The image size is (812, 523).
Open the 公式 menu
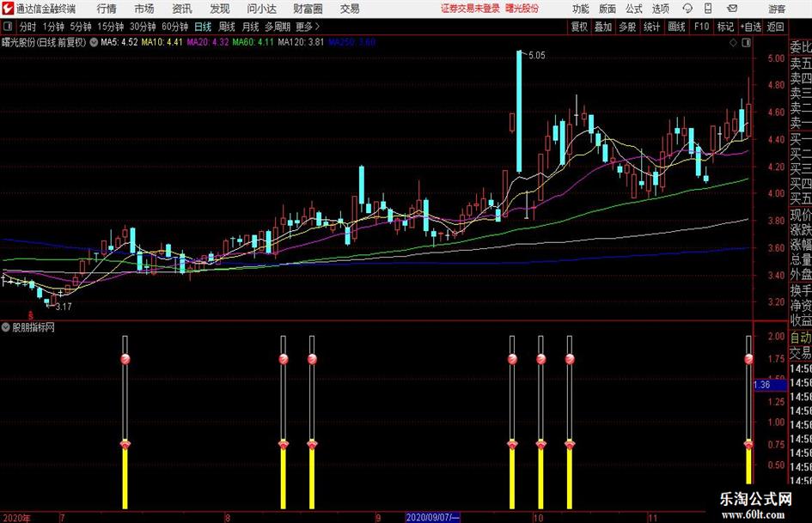tap(633, 9)
